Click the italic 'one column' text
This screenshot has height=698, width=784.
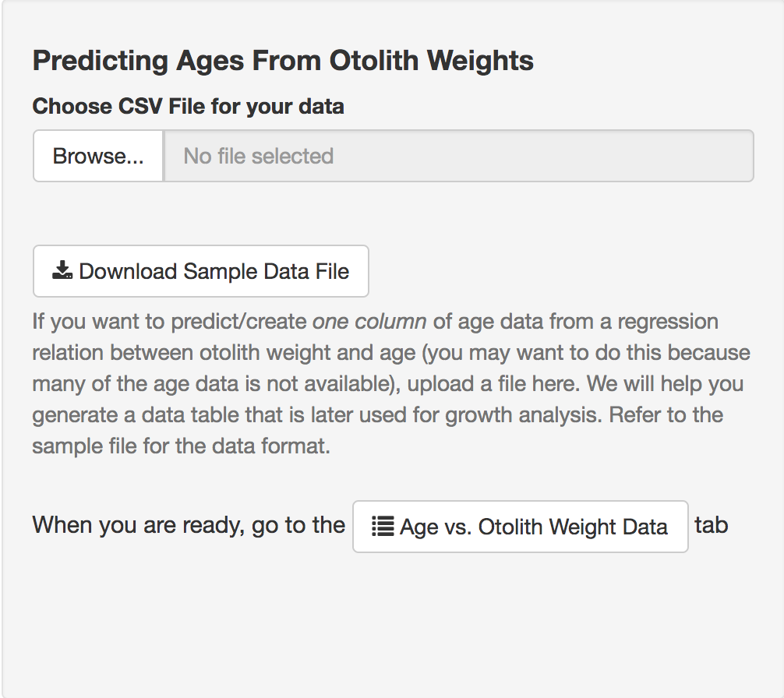369,321
